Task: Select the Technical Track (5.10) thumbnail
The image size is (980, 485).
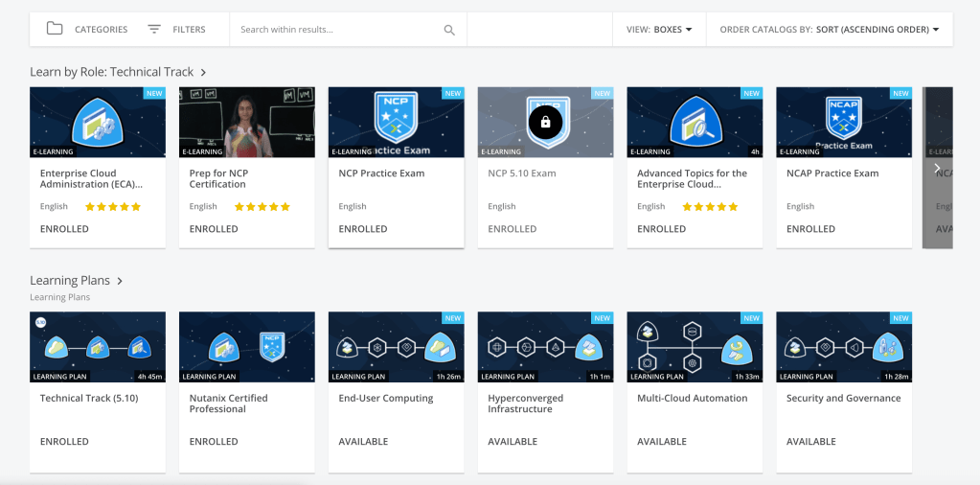Action: 98,346
